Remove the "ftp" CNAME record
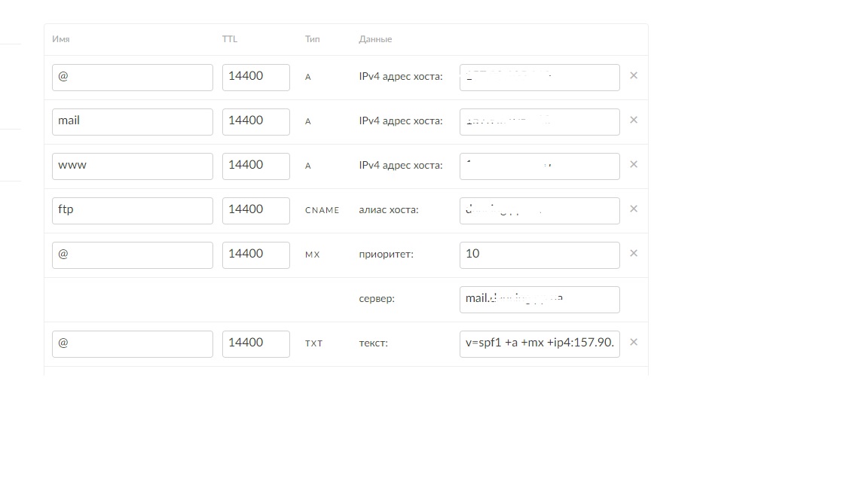Image resolution: width=868 pixels, height=488 pixels. (x=633, y=209)
